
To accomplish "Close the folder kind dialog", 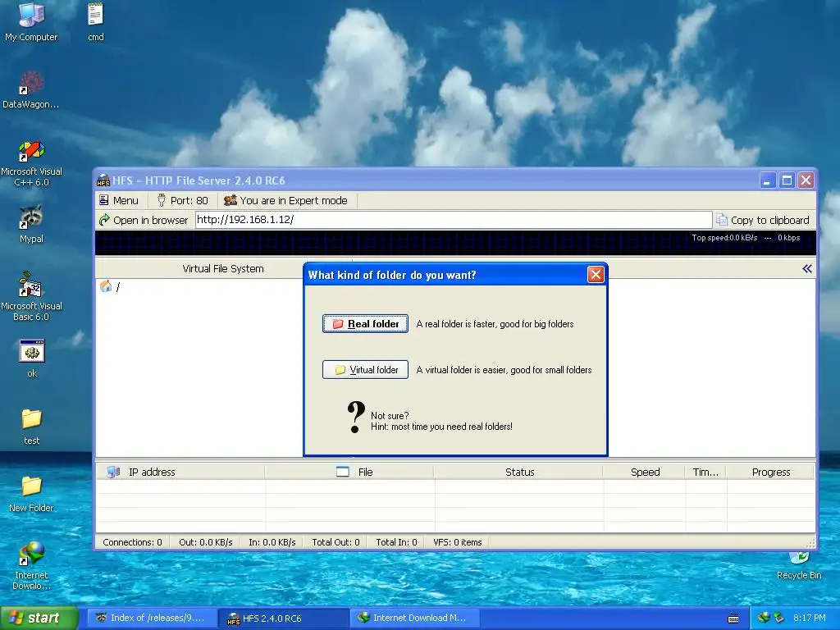I will tap(596, 275).
